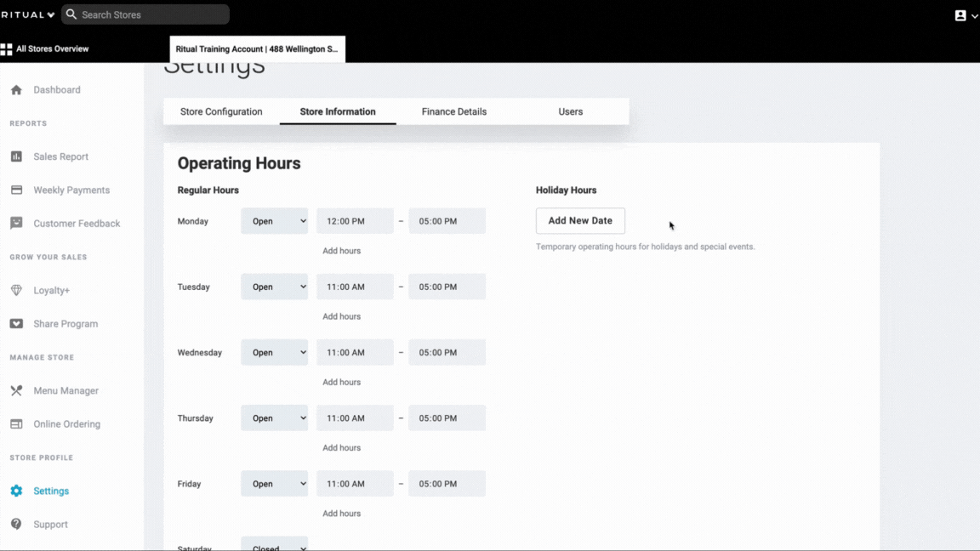The height and width of the screenshot is (551, 980).
Task: Switch to the Store Configuration tab
Action: coord(221,112)
